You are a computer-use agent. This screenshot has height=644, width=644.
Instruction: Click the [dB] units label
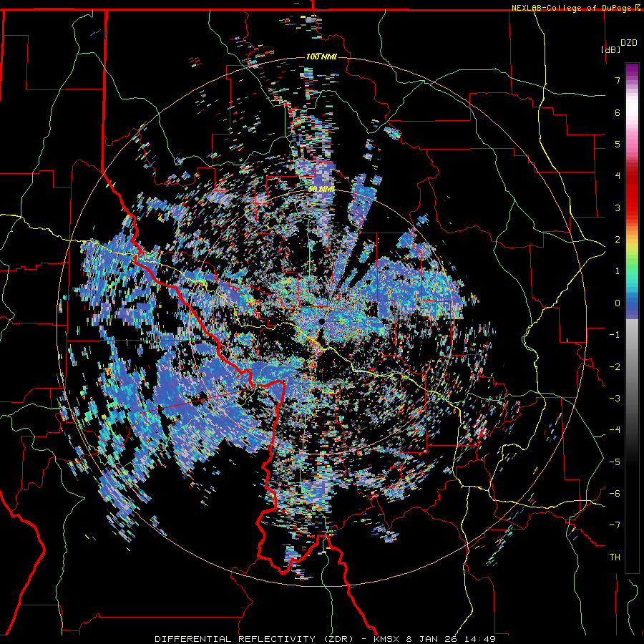pos(611,49)
